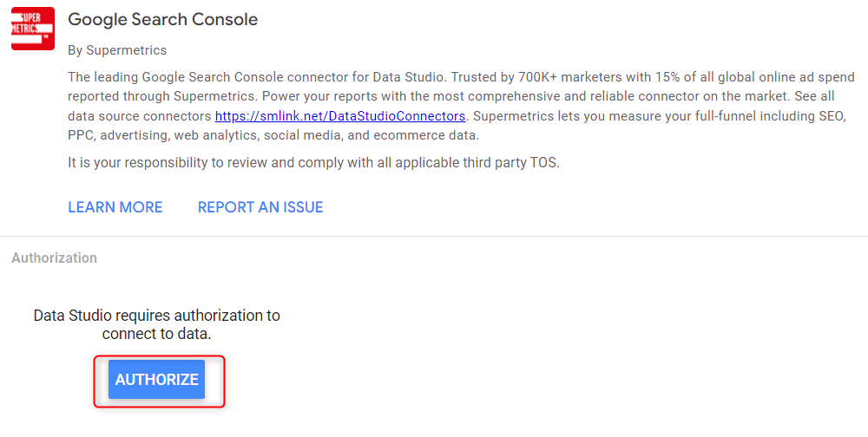This screenshot has width=868, height=437.
Task: Follow the smlink.net/DataStudioConnectors hyperlink
Action: [340, 116]
